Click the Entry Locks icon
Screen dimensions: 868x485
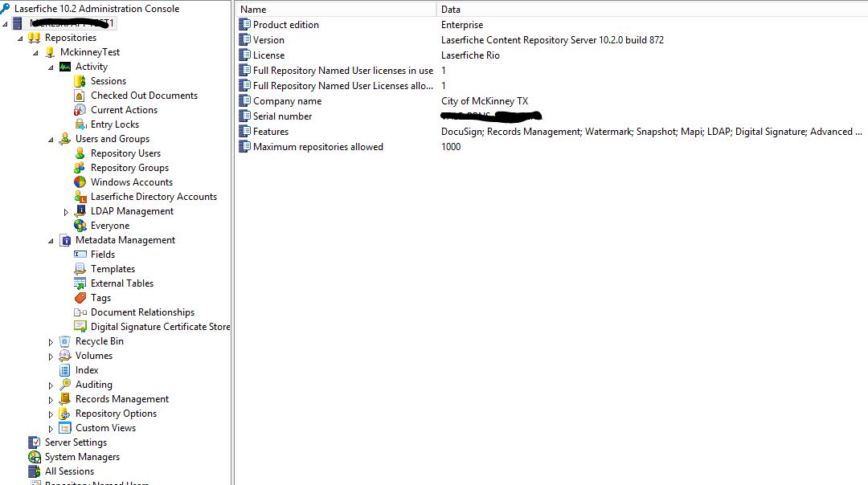(x=80, y=124)
